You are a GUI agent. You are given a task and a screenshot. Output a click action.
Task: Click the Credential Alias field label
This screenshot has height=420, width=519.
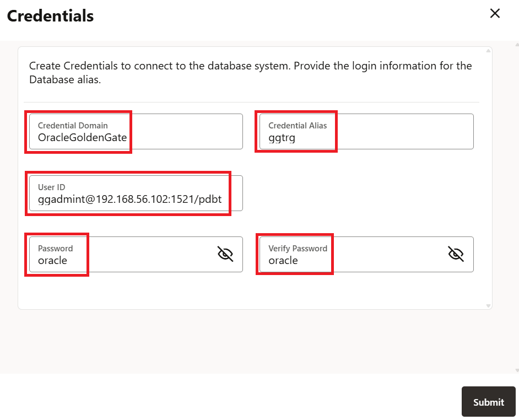pyautogui.click(x=298, y=126)
